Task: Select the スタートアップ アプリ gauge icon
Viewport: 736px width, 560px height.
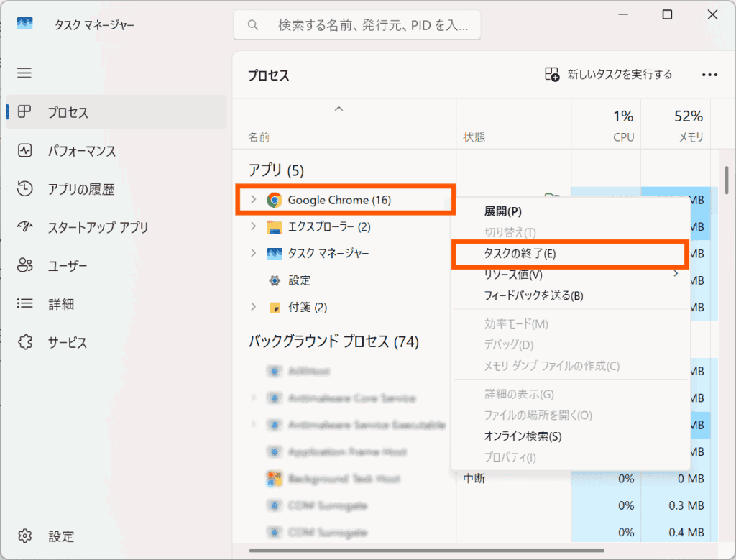Action: click(x=24, y=227)
